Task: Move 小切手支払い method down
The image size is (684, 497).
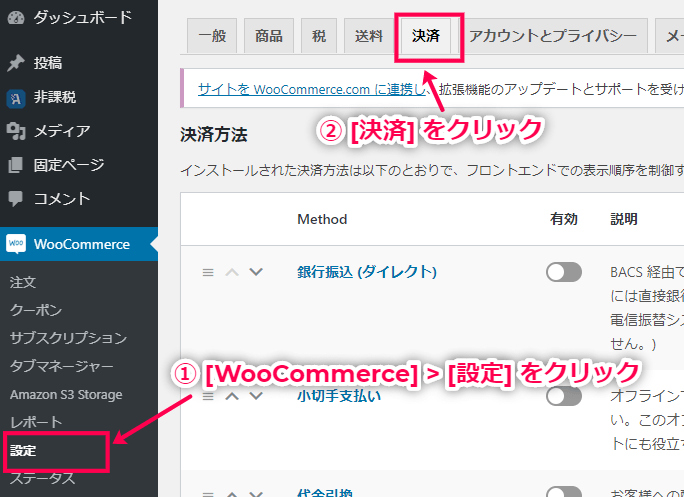Action: (256, 396)
